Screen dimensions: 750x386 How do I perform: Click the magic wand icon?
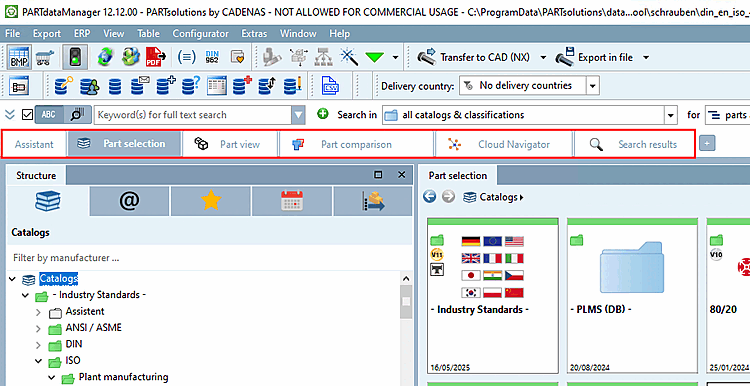point(349,57)
